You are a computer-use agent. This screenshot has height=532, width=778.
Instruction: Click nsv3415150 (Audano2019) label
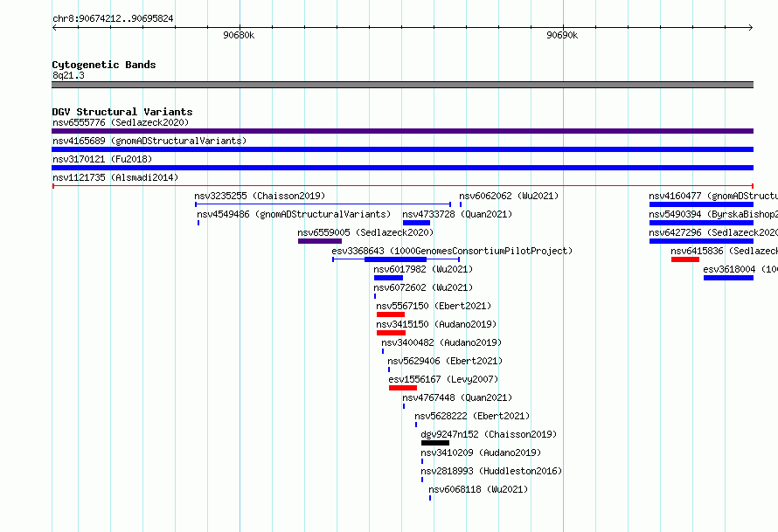436,324
